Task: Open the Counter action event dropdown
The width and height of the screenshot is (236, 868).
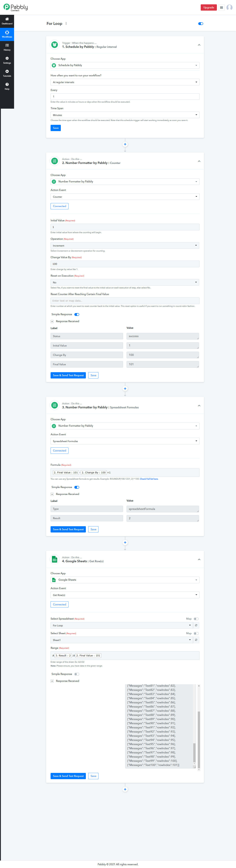Action: (125, 197)
